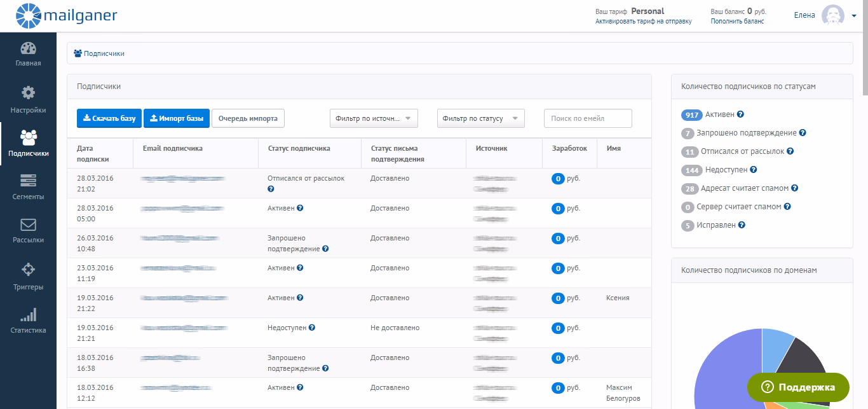Open the Настройки gear icon

[28, 92]
